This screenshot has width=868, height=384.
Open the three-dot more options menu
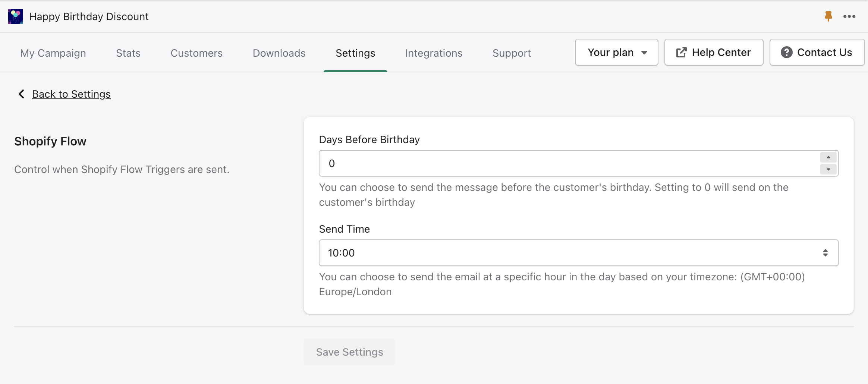point(849,16)
